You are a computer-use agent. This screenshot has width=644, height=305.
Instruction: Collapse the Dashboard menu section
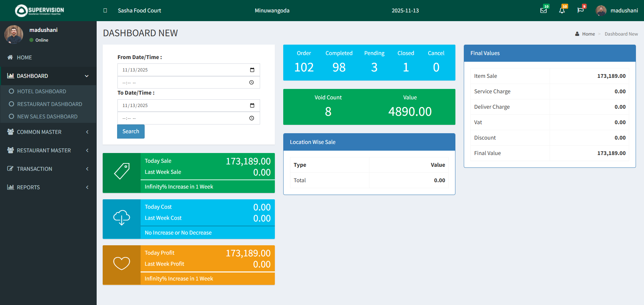click(x=87, y=76)
